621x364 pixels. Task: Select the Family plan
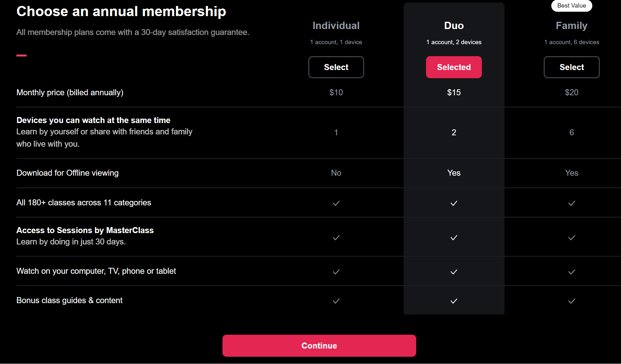click(x=571, y=67)
